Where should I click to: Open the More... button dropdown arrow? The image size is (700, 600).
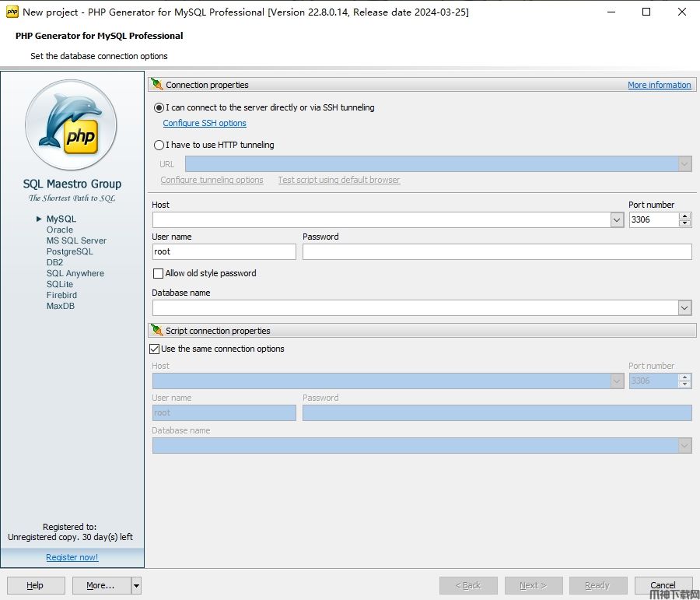[136, 585]
